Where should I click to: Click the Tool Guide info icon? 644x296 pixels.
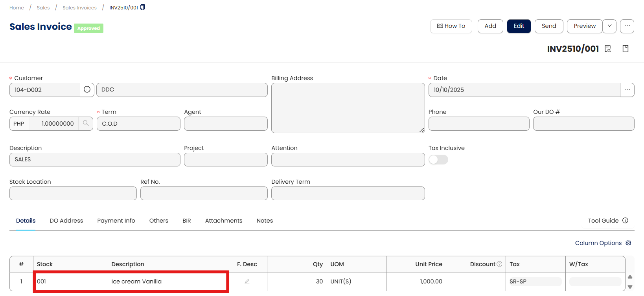[625, 221]
